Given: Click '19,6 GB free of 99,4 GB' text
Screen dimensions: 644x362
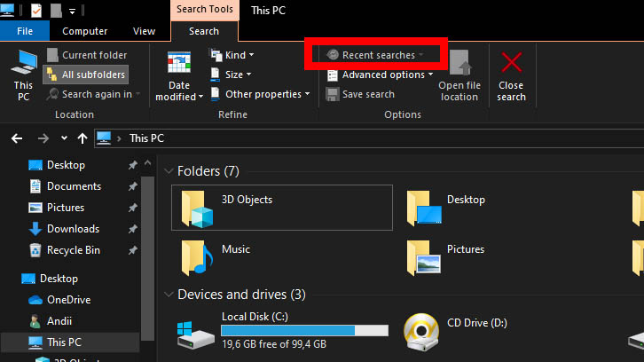Looking at the screenshot, I should 274,344.
